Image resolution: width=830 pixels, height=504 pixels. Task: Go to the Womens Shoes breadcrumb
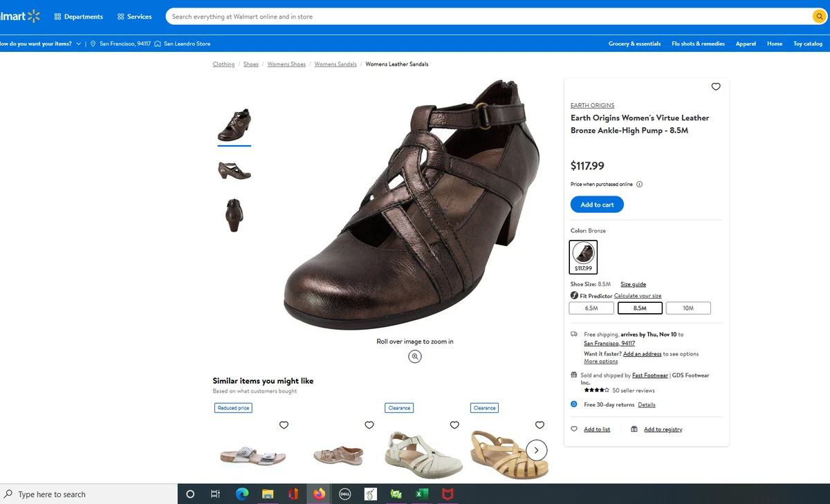[x=286, y=64]
